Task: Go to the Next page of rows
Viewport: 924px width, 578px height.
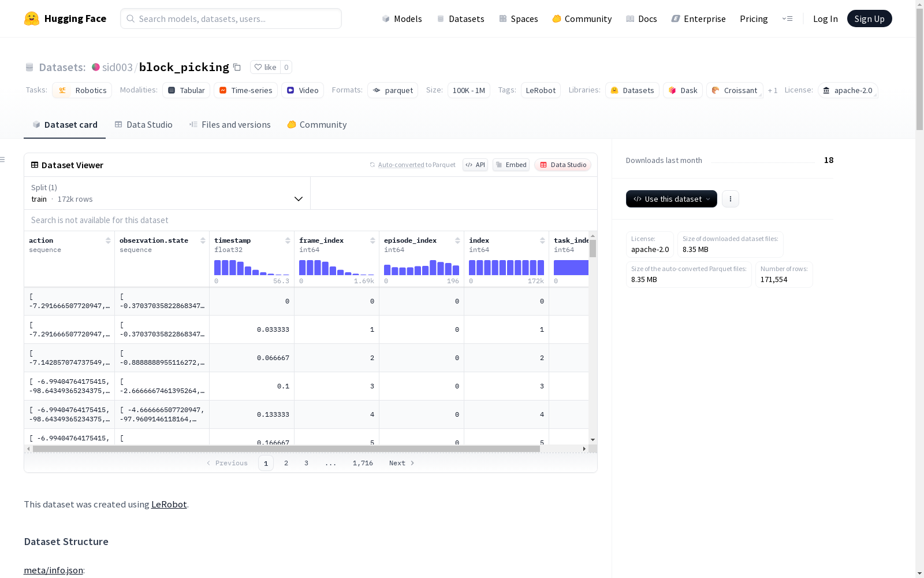Action: (x=401, y=463)
